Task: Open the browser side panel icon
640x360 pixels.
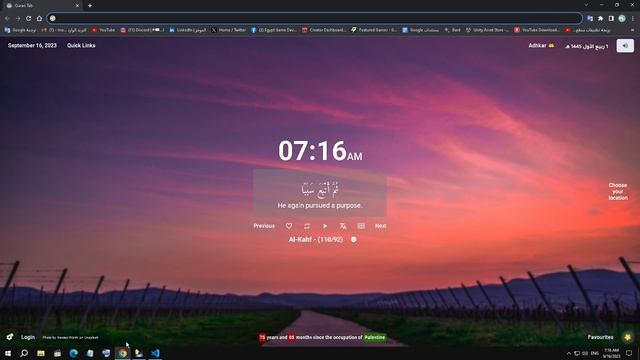Action: point(611,18)
